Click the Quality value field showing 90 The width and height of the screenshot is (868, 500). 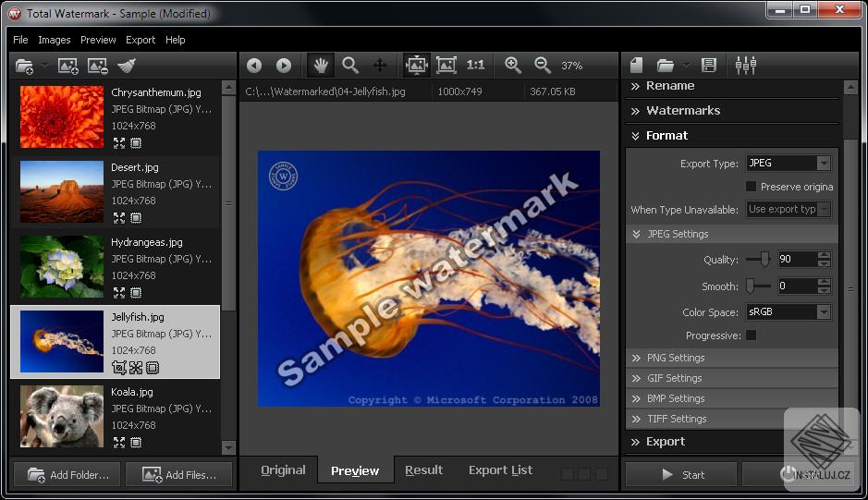pos(797,259)
